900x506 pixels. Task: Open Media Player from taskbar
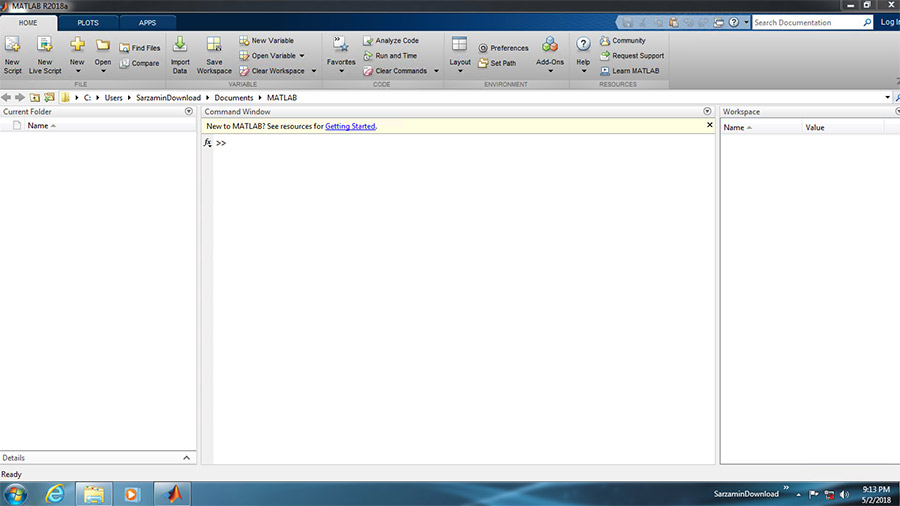point(132,494)
